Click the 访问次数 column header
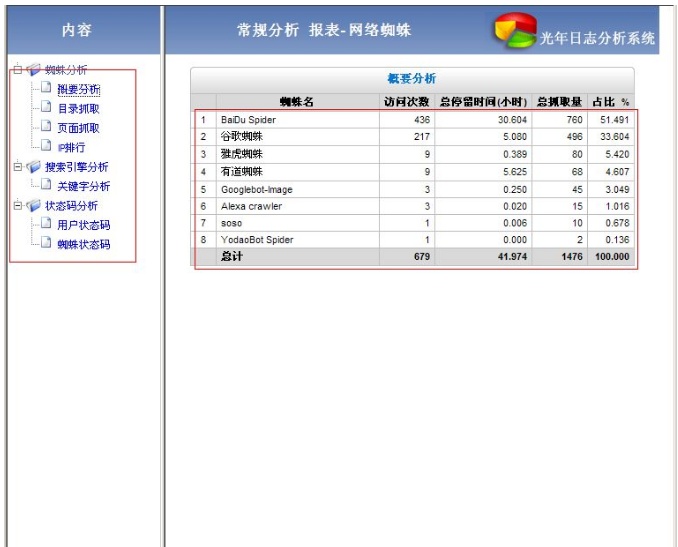Screen dimensions: 678x547 406,102
